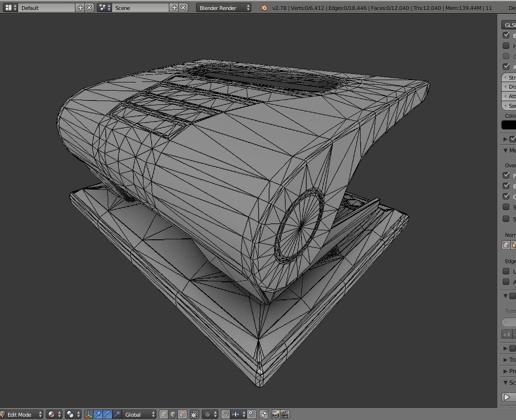Open the proportional editing dropdown

click(210, 414)
